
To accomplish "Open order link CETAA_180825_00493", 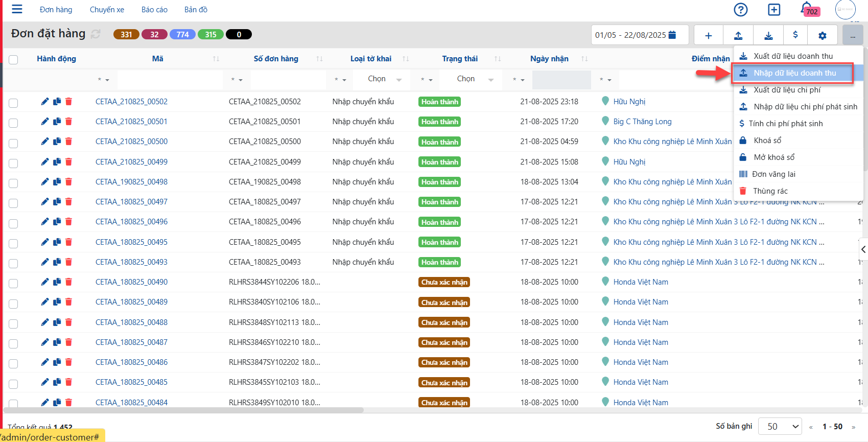I will [x=131, y=262].
